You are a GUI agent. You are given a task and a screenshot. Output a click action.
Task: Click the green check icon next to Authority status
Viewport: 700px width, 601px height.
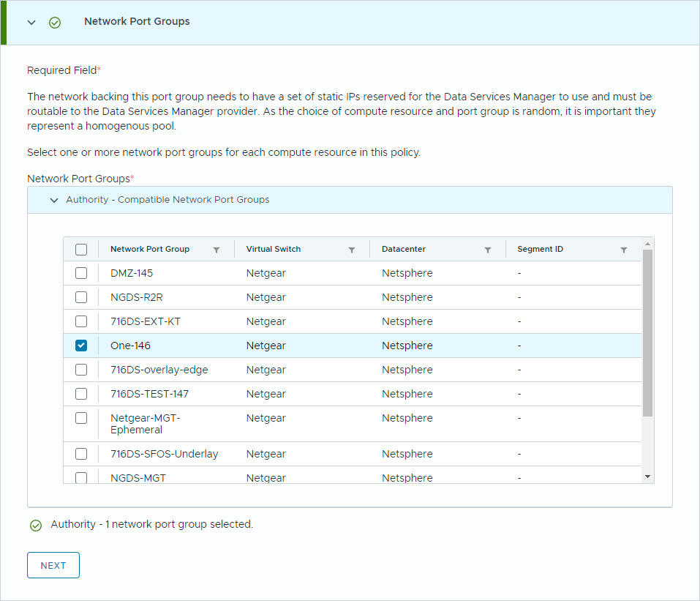[36, 526]
